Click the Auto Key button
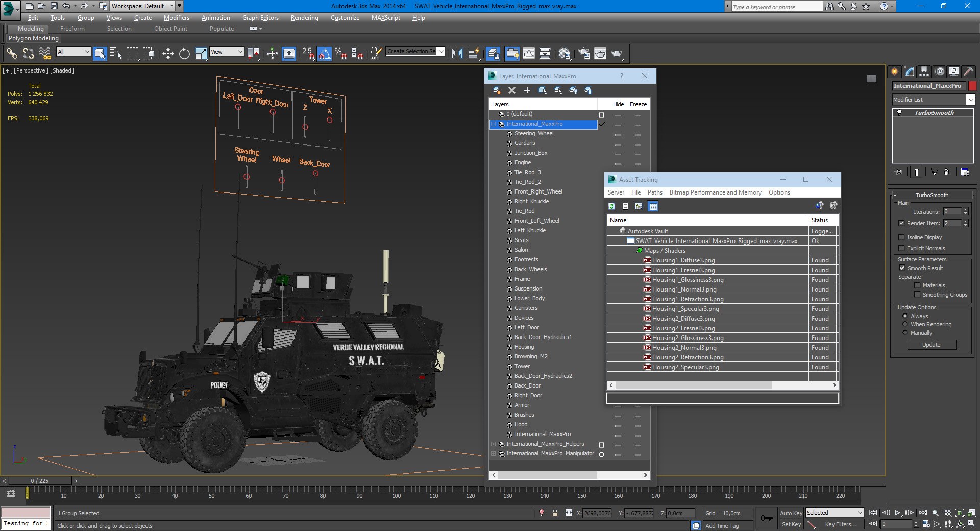 tap(791, 513)
